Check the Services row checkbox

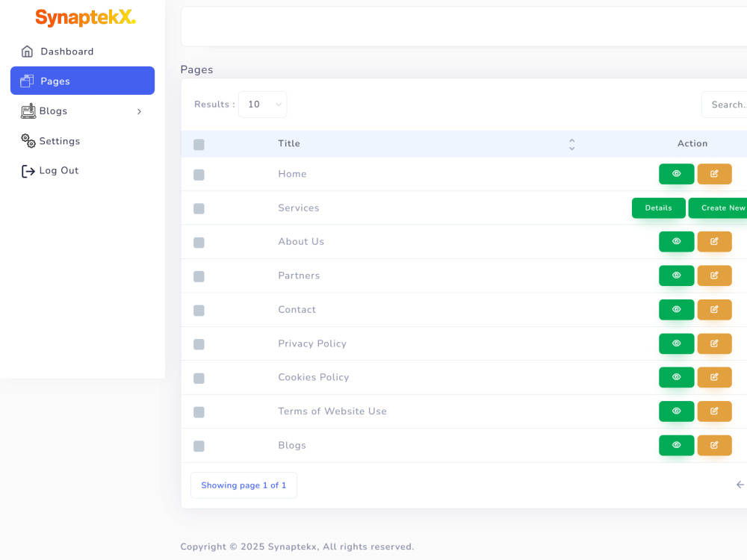(x=199, y=208)
